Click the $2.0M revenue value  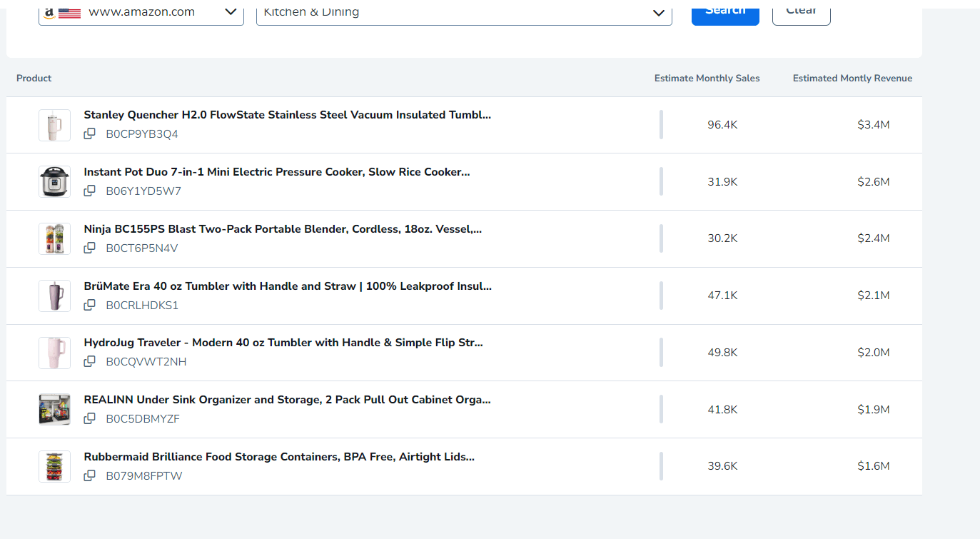[874, 353]
